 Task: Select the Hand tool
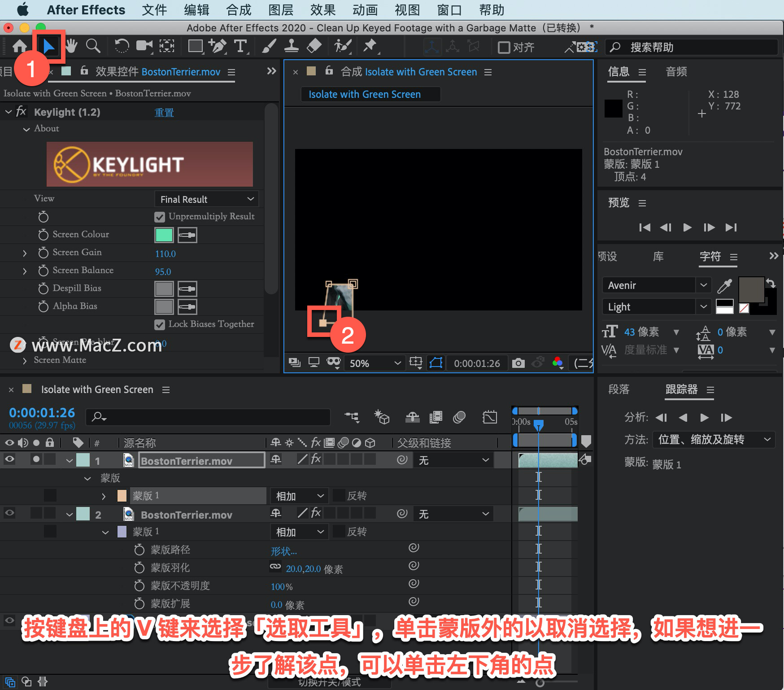coord(71,46)
